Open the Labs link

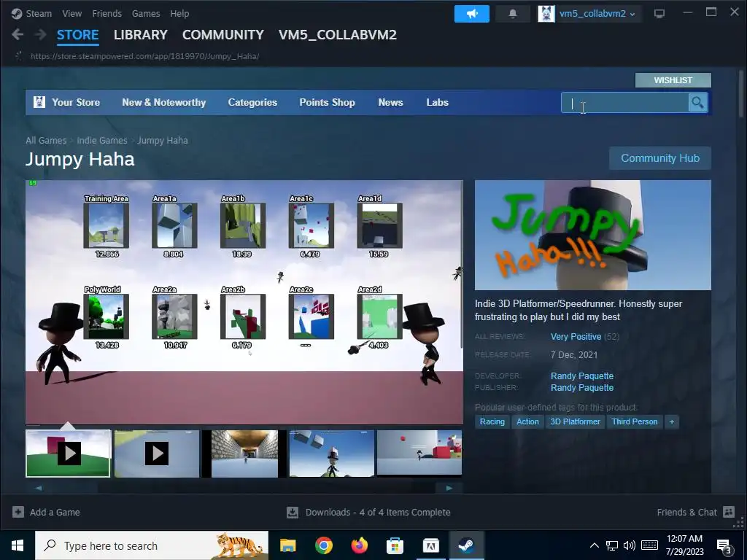(437, 102)
